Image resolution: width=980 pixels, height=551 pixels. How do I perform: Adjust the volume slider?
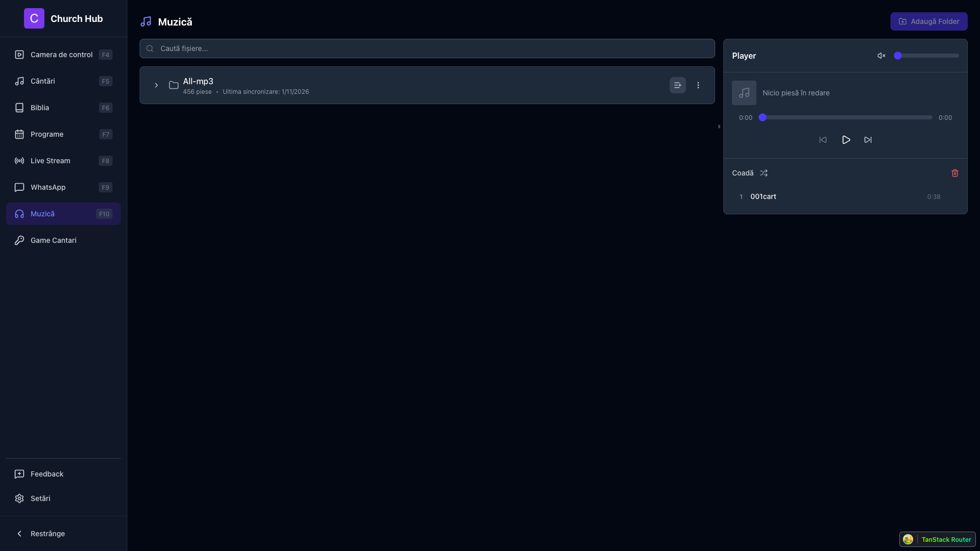point(926,56)
